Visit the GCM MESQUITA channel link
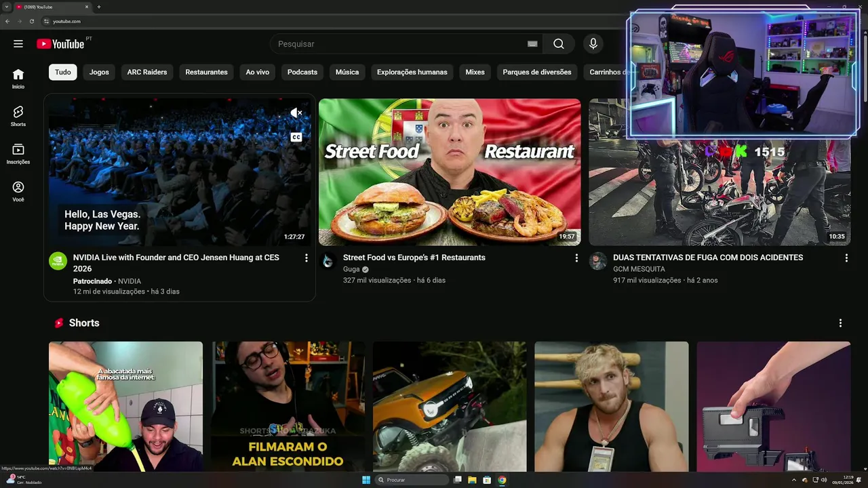Viewport: 868px width, 488px height. tap(639, 269)
